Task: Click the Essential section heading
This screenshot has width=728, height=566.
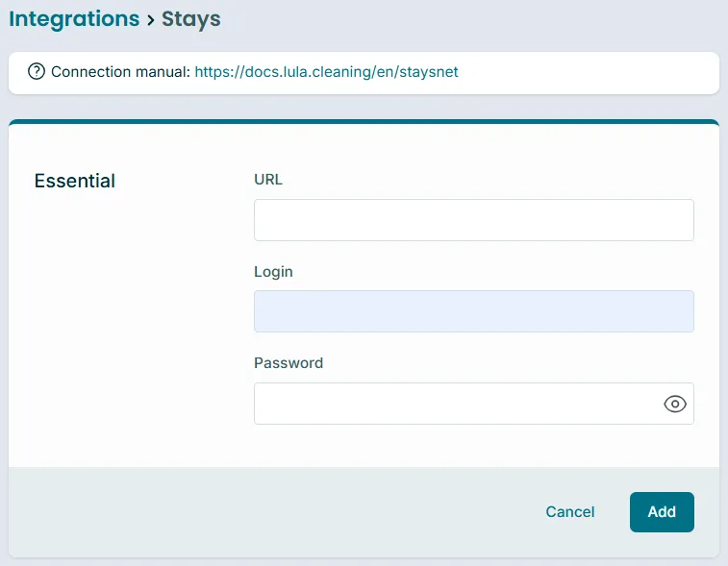Action: (75, 181)
